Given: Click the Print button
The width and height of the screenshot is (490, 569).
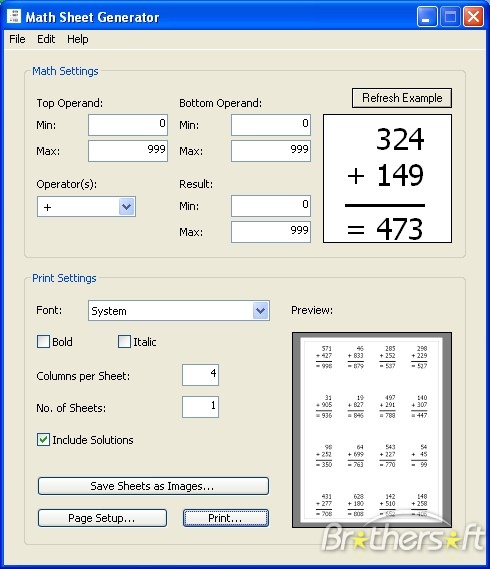Looking at the screenshot, I should pyautogui.click(x=226, y=518).
